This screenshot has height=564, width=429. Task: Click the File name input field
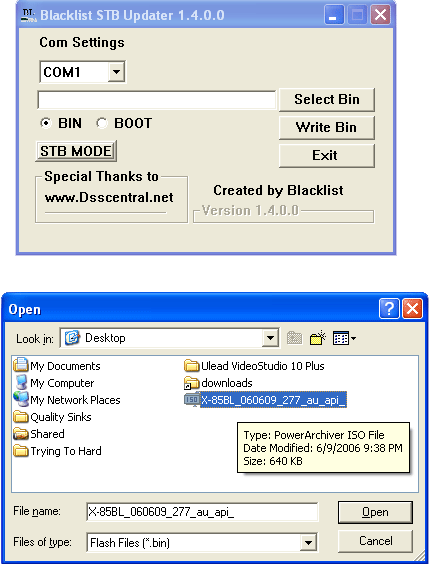click(202, 512)
